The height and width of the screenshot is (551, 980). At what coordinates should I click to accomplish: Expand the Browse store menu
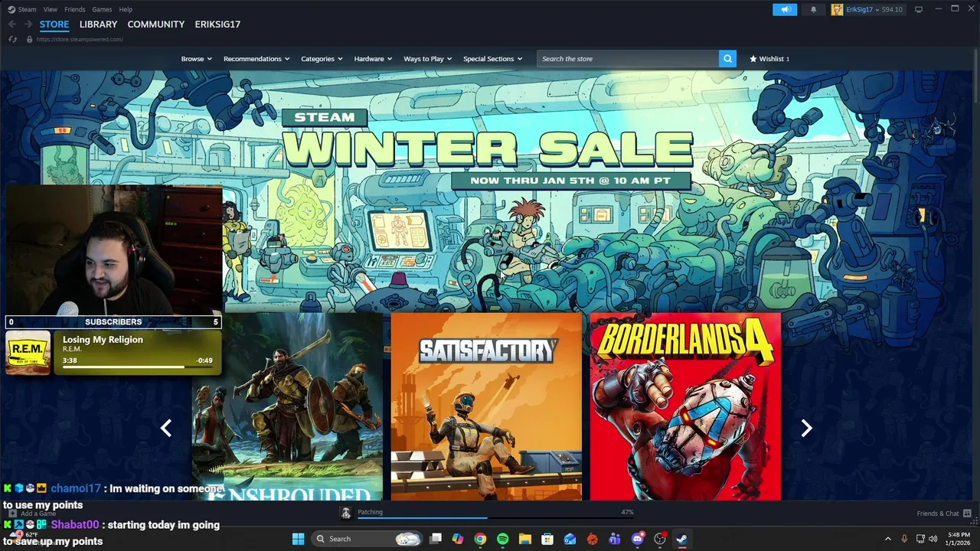coord(196,59)
